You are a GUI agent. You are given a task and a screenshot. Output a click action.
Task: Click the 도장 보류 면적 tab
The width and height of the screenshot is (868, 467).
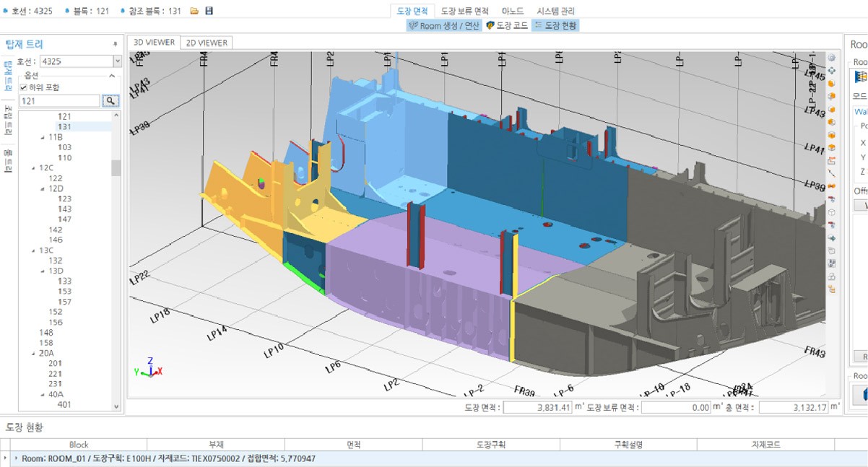coord(465,11)
